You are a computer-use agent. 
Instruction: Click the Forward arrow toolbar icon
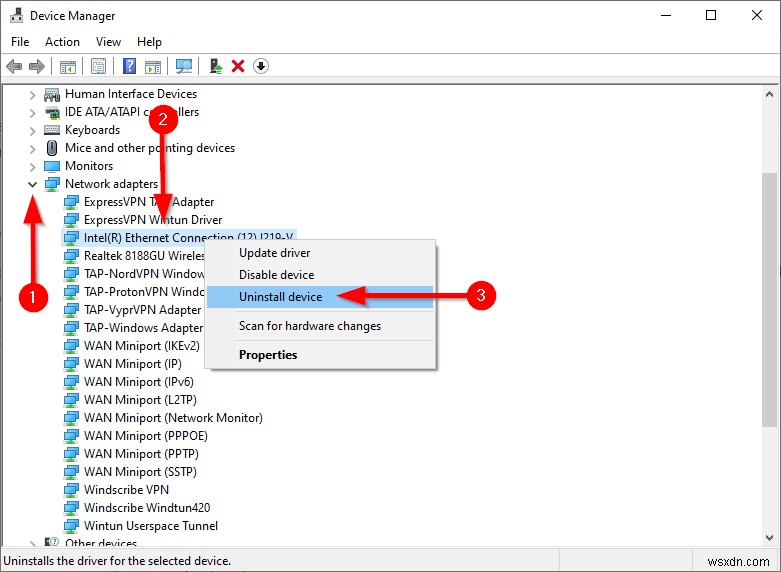(37, 66)
